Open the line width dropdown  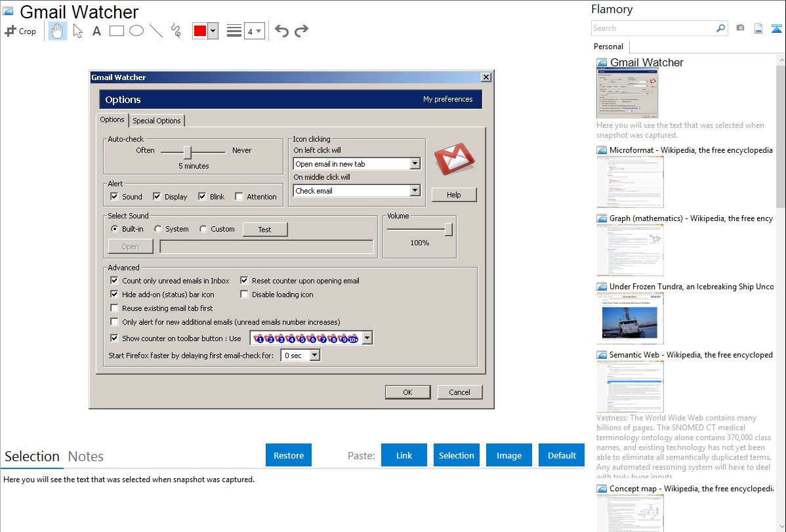pos(254,31)
